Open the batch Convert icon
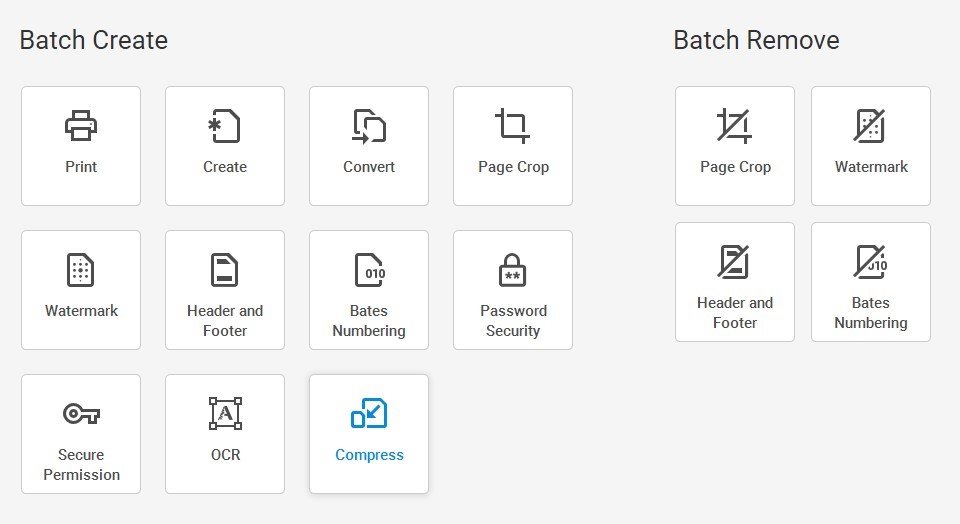Image resolution: width=960 pixels, height=524 pixels. coord(369,126)
